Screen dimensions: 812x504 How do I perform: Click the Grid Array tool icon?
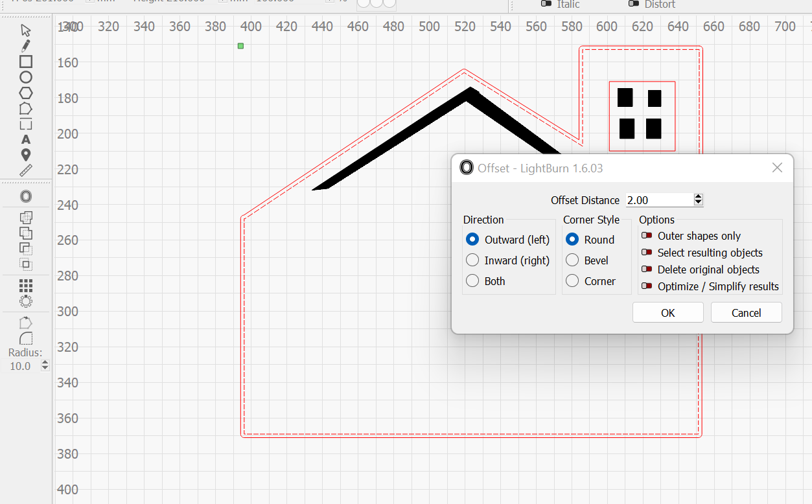pyautogui.click(x=26, y=284)
